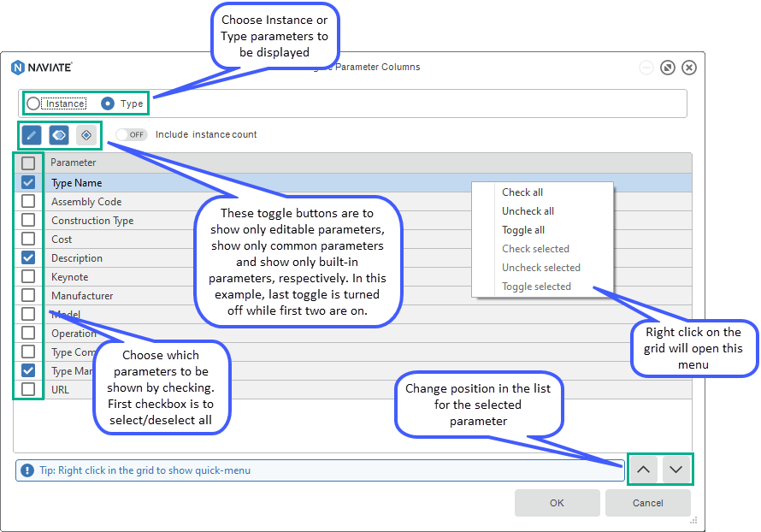This screenshot has width=761, height=532.
Task: Move selected parameter down the list
Action: 676,469
